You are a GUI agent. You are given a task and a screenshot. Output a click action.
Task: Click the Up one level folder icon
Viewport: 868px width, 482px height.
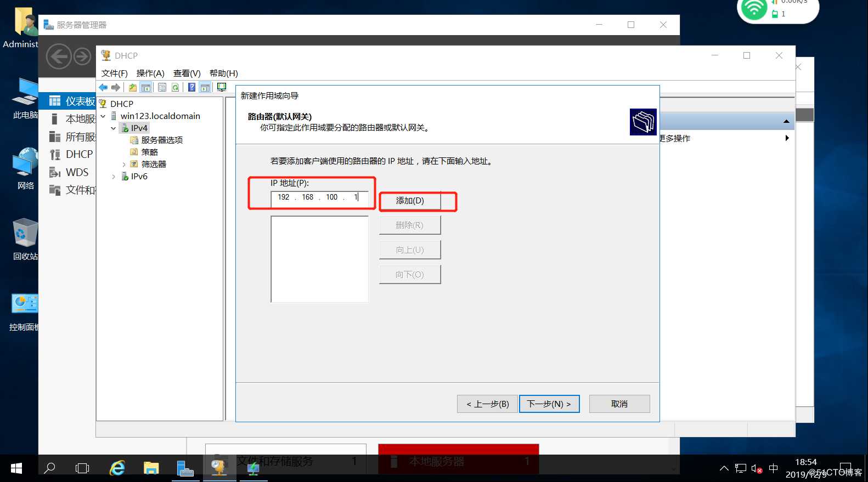tap(132, 87)
